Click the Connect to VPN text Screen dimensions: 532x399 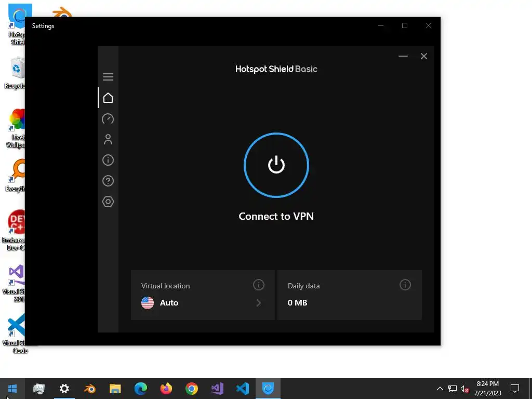pyautogui.click(x=276, y=216)
